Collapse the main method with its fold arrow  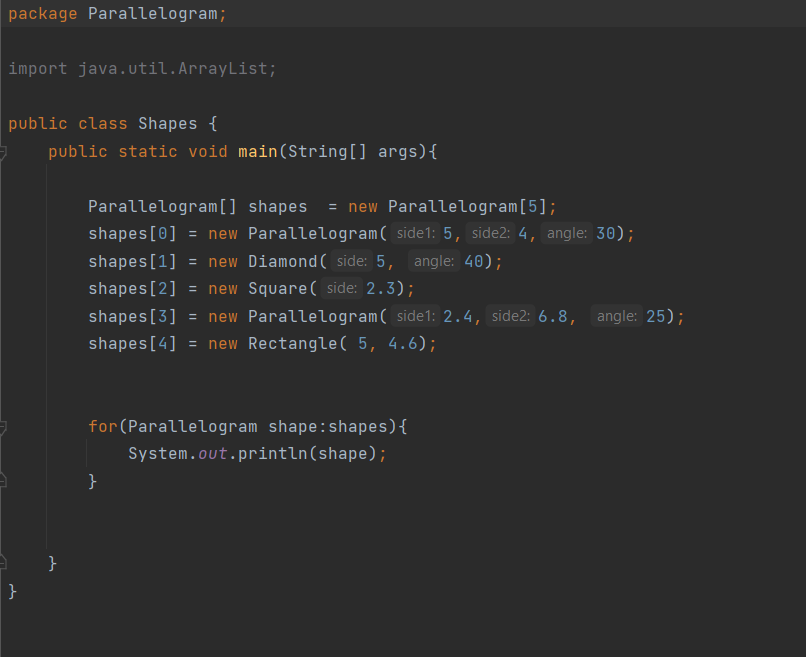5,151
